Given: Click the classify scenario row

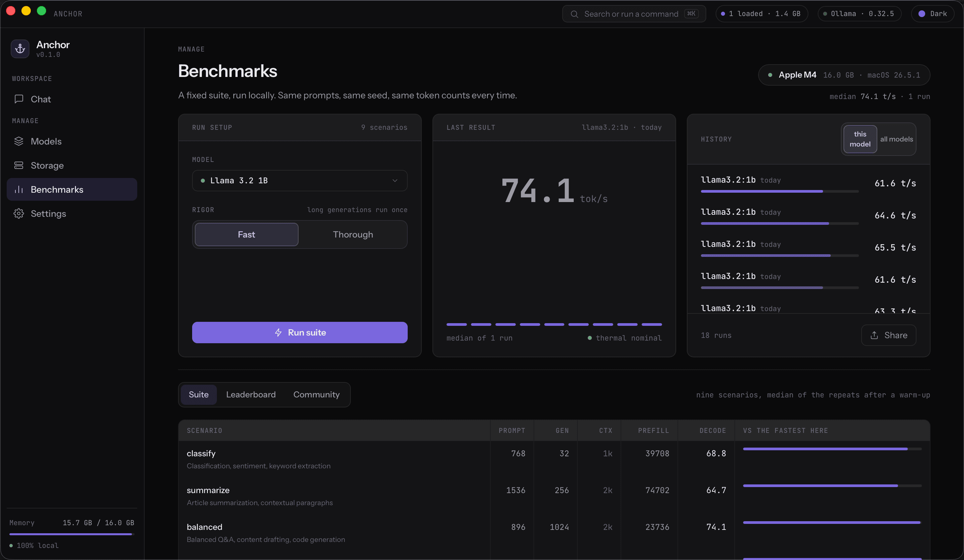Looking at the screenshot, I should point(554,459).
